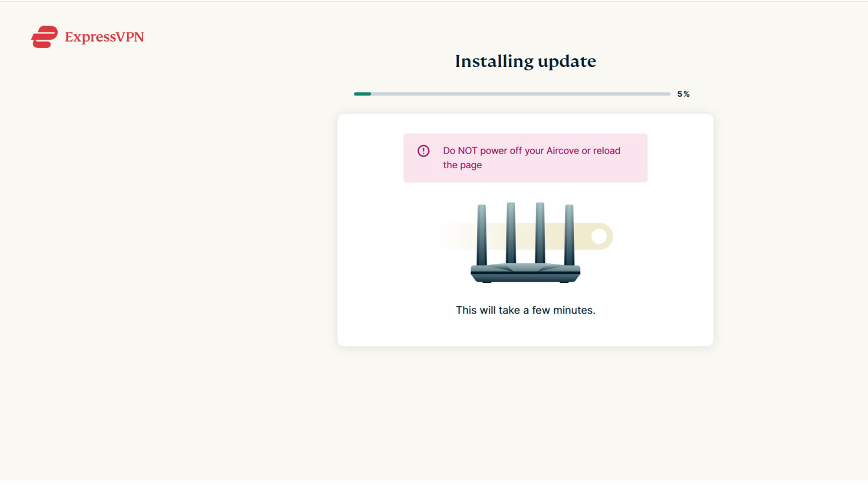Image resolution: width=868 pixels, height=488 pixels.
Task: Click the 5 % progress label
Action: (x=683, y=94)
